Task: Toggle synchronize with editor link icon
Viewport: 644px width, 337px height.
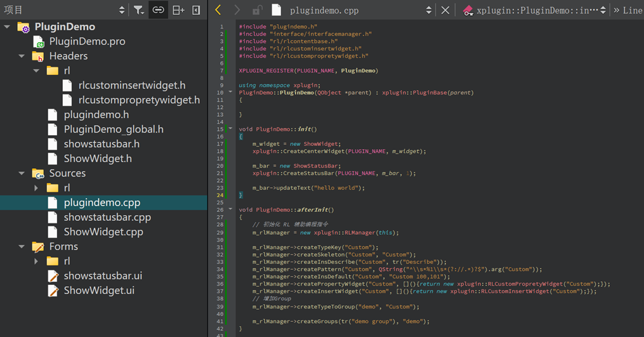Action: (158, 10)
